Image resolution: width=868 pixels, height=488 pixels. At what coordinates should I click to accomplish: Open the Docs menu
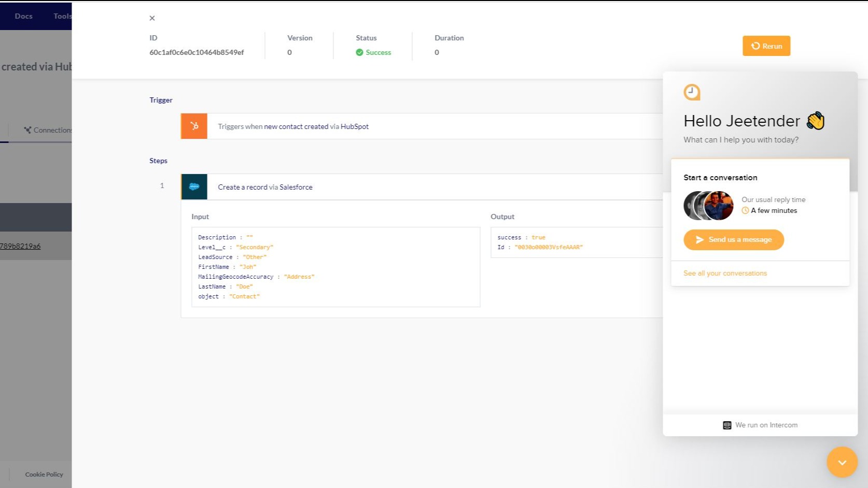coord(23,16)
